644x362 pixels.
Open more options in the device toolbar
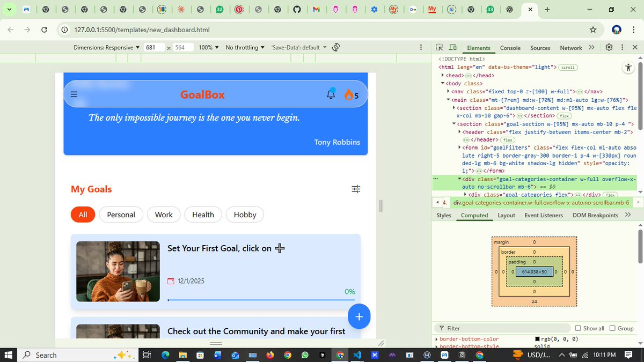[420, 47]
